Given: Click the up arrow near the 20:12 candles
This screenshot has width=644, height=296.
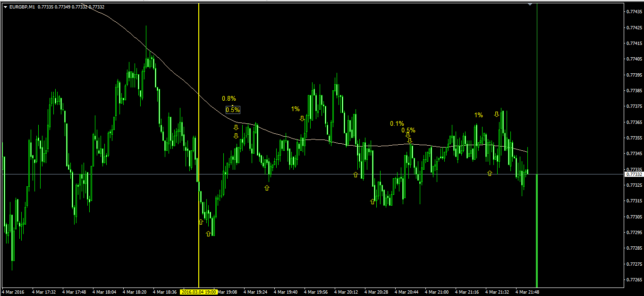Looking at the screenshot, I should [x=356, y=174].
